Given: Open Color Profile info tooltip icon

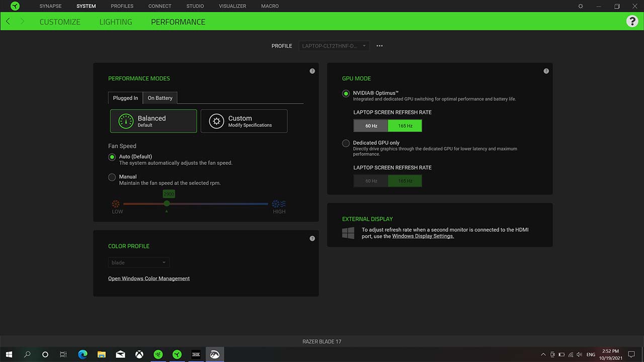Looking at the screenshot, I should (x=312, y=238).
